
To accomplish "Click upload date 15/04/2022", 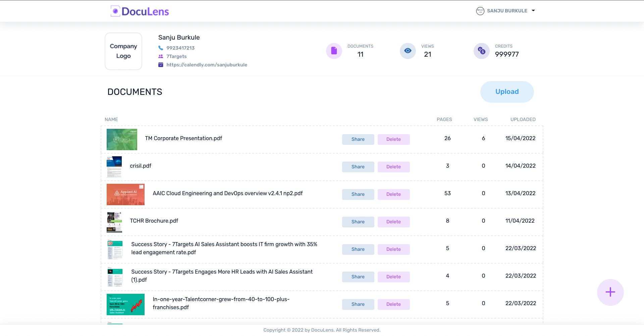I will click(x=520, y=138).
